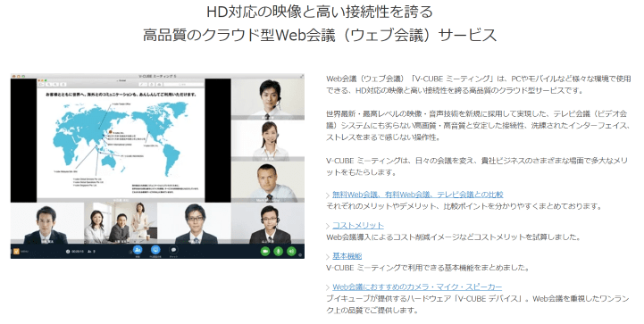
Task: Click the small gear icon beside speaker button
Action: click(x=300, y=255)
